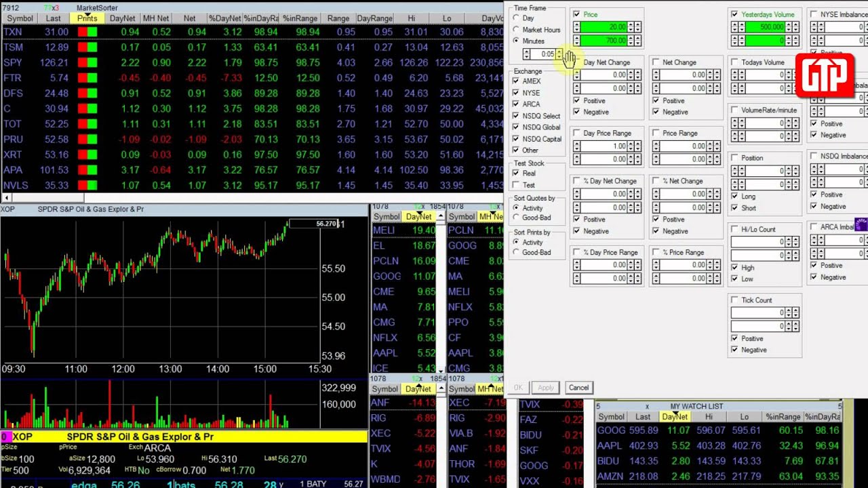Enable the NYSE Imbalance filter checkbox
The height and width of the screenshot is (488, 868).
pyautogui.click(x=813, y=14)
